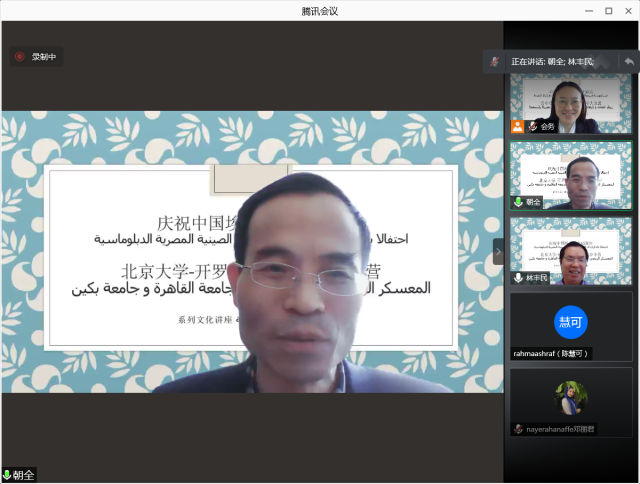Click the green mic icon at bottom-left of main video

[x=8, y=475]
